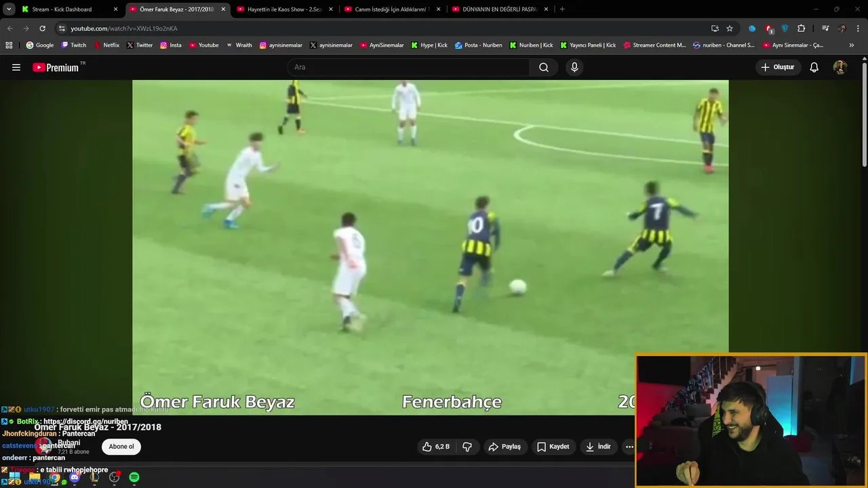Image resolution: width=868 pixels, height=488 pixels.
Task: Go forward in browser history
Action: 26,28
